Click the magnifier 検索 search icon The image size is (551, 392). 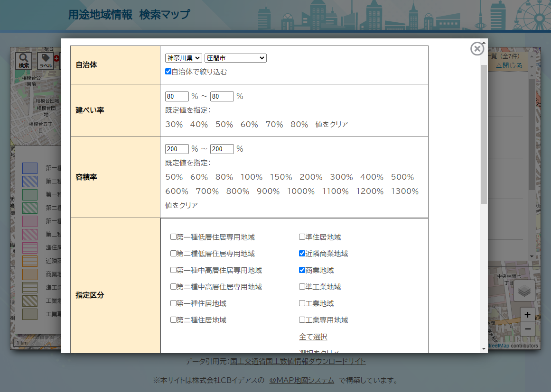(x=24, y=61)
